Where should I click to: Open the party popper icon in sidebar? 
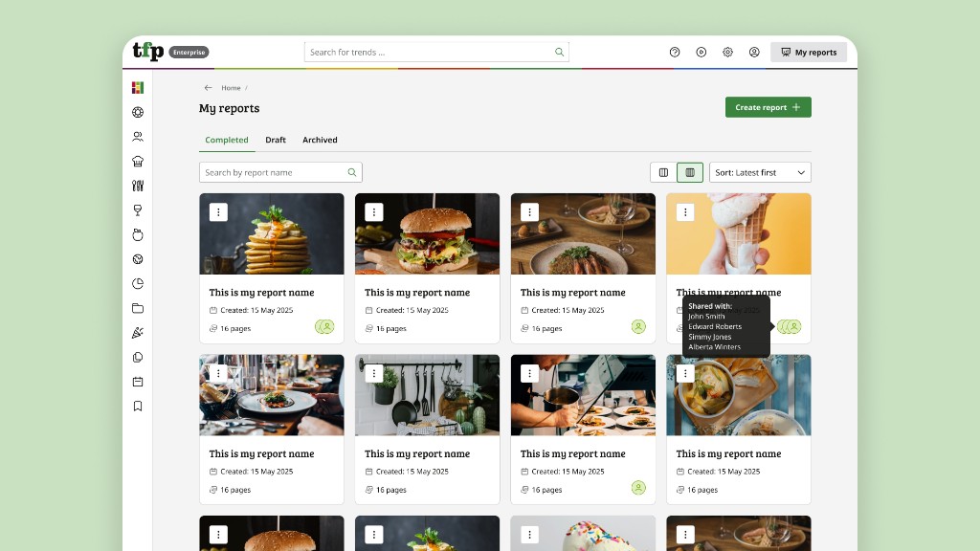pyautogui.click(x=138, y=333)
